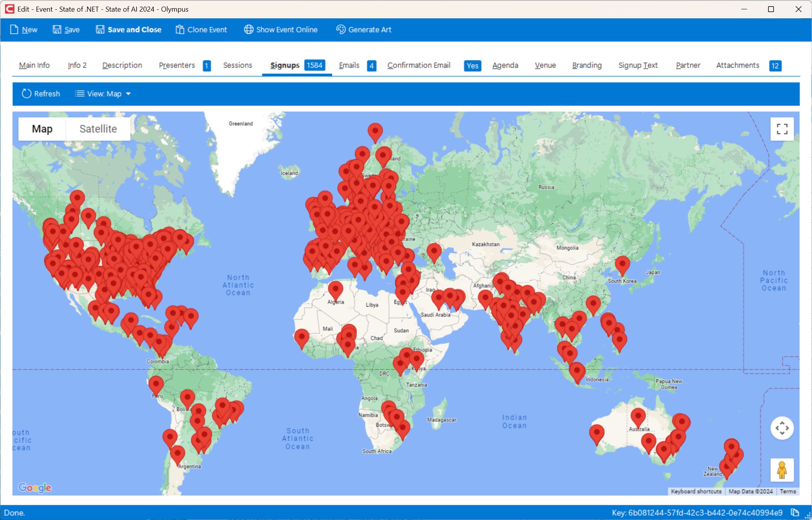Switch map to Satellite view
The height and width of the screenshot is (520, 812).
pyautogui.click(x=98, y=129)
